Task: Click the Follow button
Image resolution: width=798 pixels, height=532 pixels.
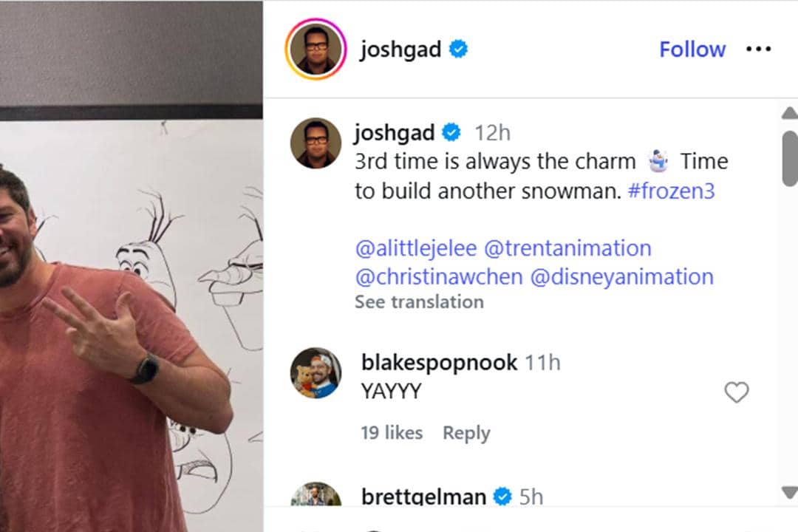Action: coord(692,49)
